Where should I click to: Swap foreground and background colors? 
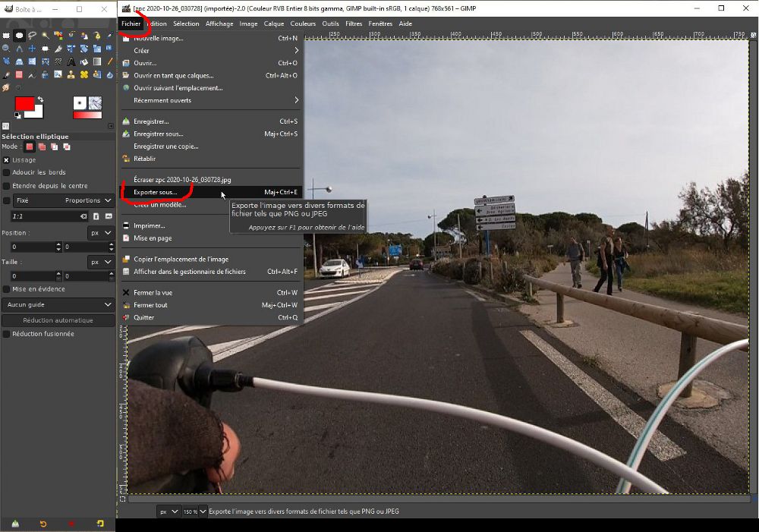[41, 99]
